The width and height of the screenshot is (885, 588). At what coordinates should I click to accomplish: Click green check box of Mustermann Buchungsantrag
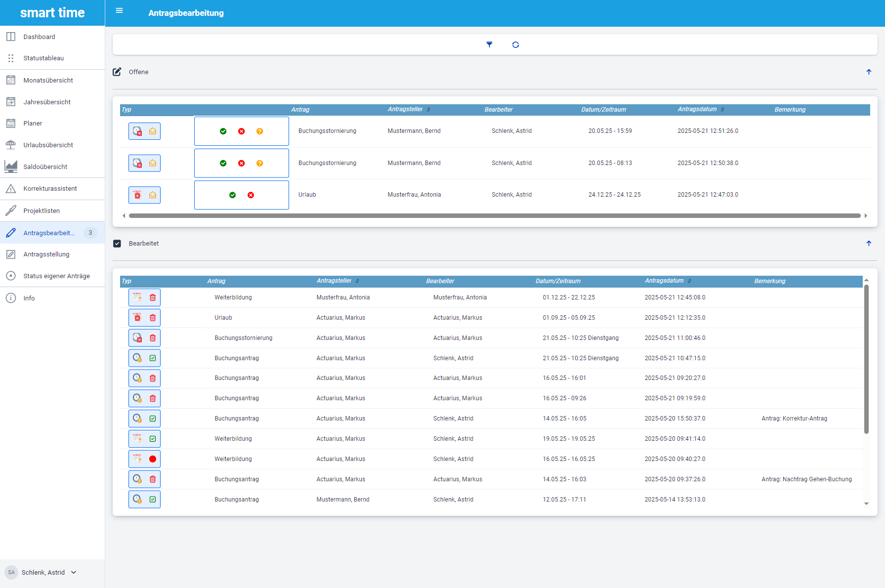(153, 500)
